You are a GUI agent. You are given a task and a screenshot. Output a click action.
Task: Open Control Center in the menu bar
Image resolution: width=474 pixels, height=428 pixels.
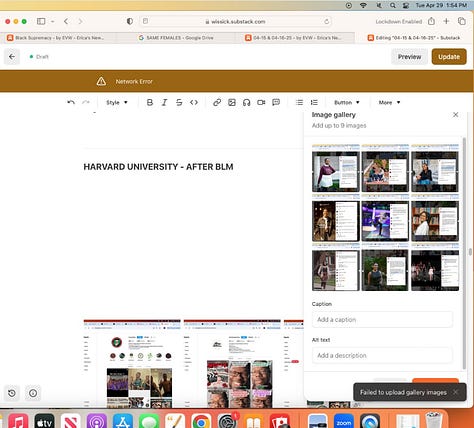[406, 5]
